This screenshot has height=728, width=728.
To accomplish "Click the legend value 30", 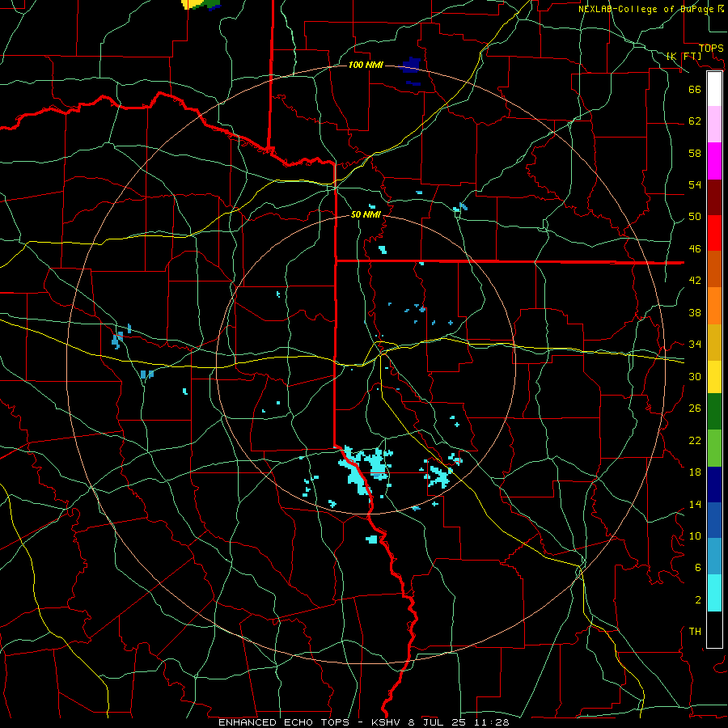I will click(x=695, y=376).
